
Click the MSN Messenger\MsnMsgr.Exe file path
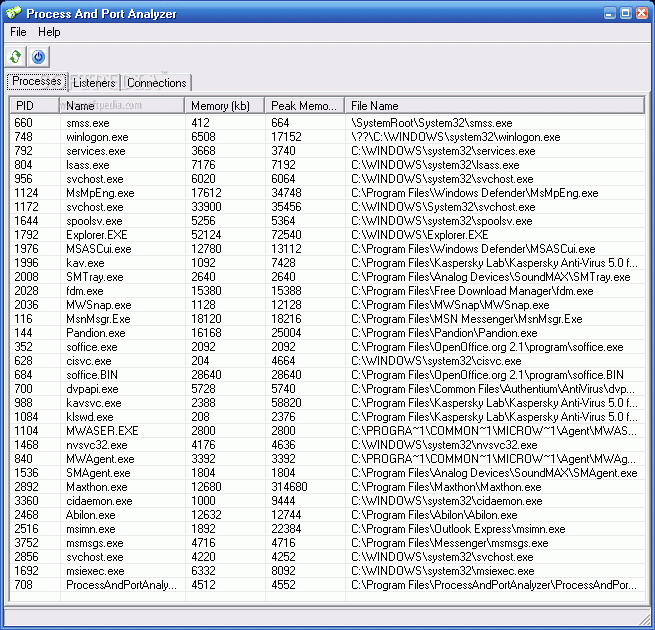467,319
